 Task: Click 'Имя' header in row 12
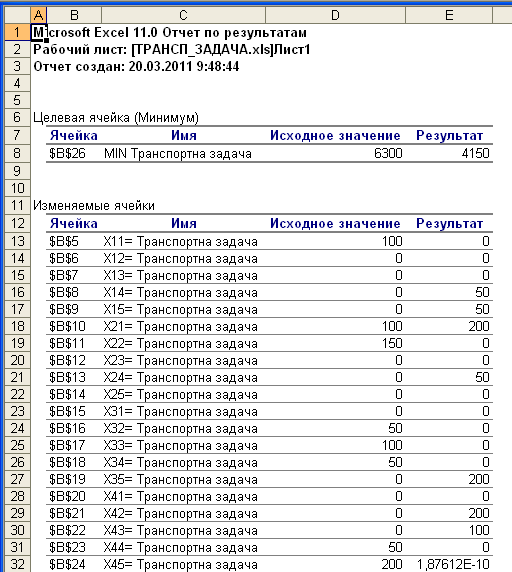[x=184, y=224]
